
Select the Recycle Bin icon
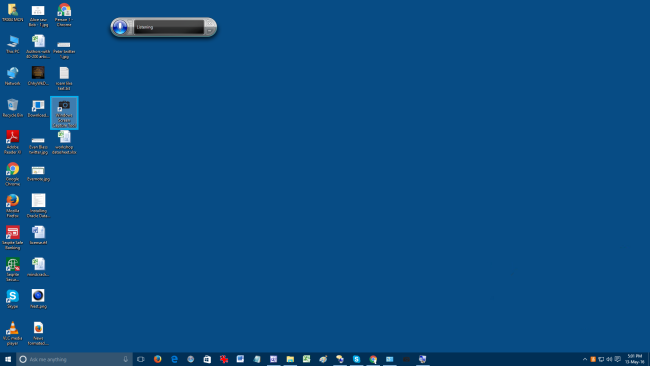pos(13,108)
